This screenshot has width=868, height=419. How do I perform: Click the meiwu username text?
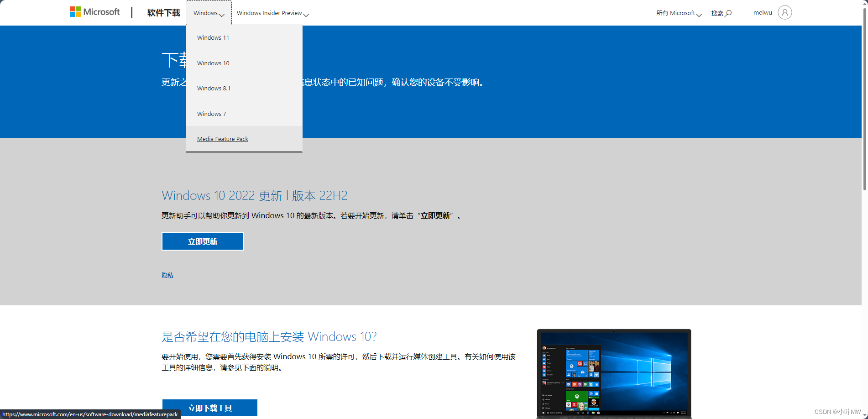pos(763,13)
